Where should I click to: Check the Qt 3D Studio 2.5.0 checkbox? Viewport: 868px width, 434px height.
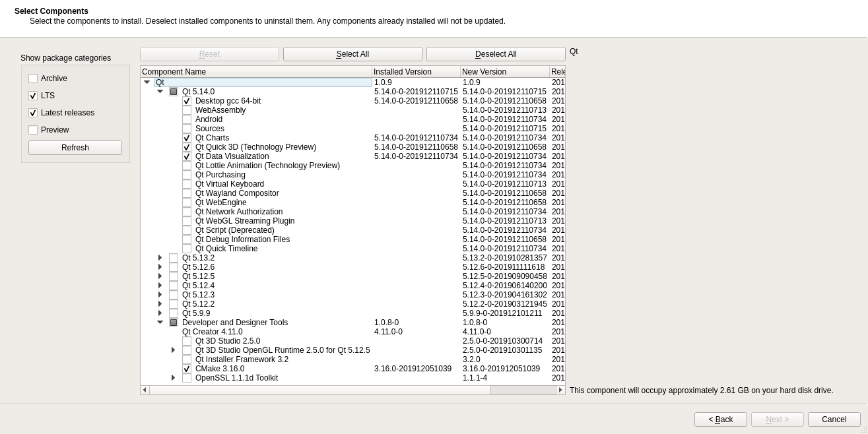(x=187, y=341)
